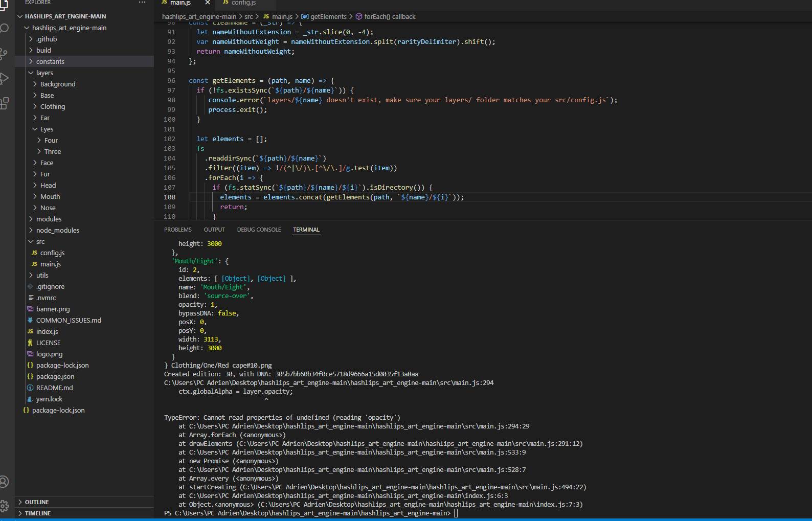Image resolution: width=812 pixels, height=521 pixels.
Task: Click the image icon beside banner.png
Action: (30, 309)
